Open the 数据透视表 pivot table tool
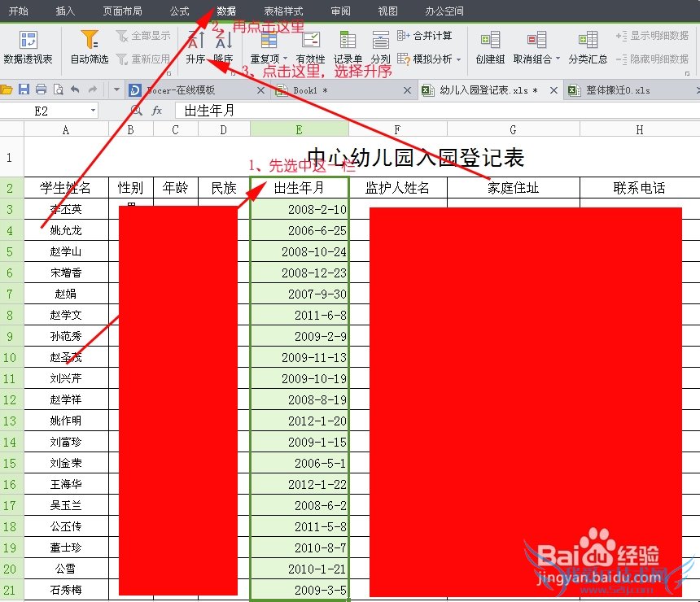The height and width of the screenshot is (602, 700). pyautogui.click(x=28, y=47)
